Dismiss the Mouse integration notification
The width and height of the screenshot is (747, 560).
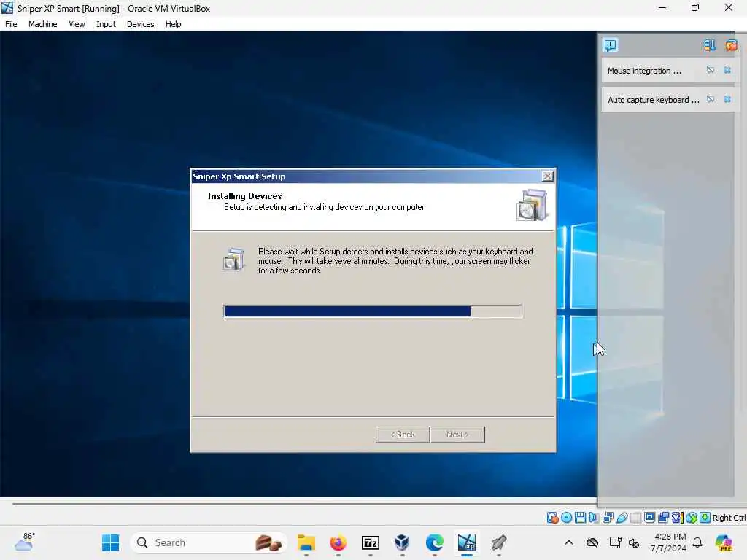(727, 70)
